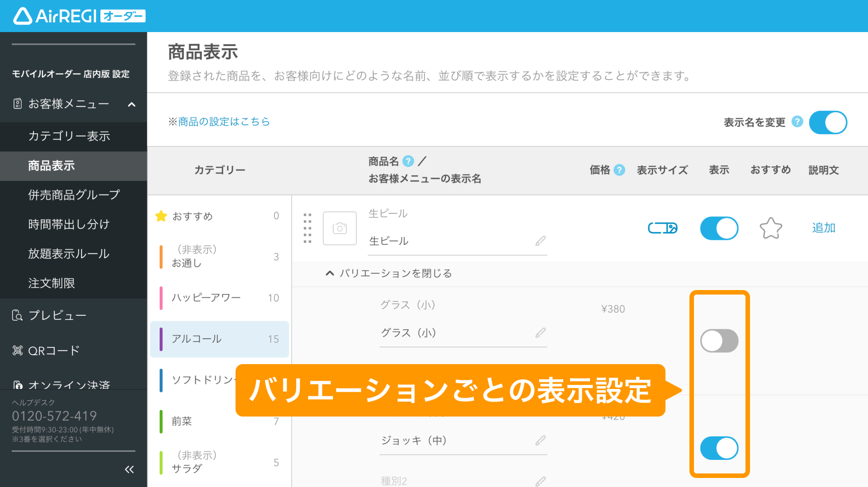Click the オンライン決済 icon in sidebar
The width and height of the screenshot is (868, 487).
(17, 385)
